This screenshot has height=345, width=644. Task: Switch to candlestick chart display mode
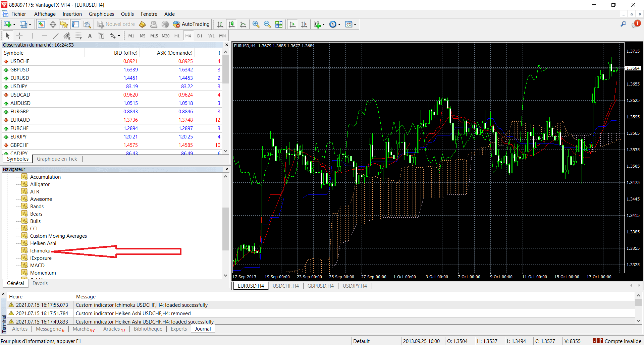pos(231,24)
